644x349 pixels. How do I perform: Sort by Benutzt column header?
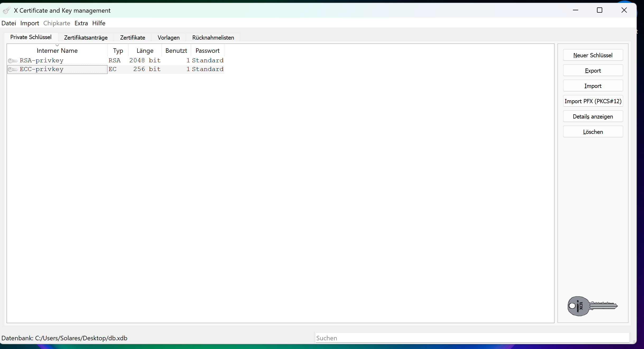tap(176, 50)
